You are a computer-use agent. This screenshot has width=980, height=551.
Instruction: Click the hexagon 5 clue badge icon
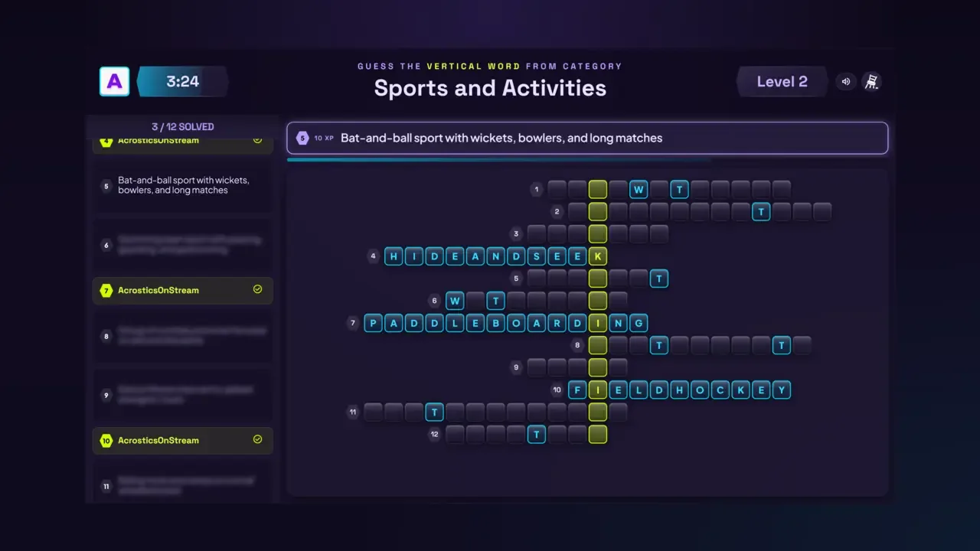[302, 138]
